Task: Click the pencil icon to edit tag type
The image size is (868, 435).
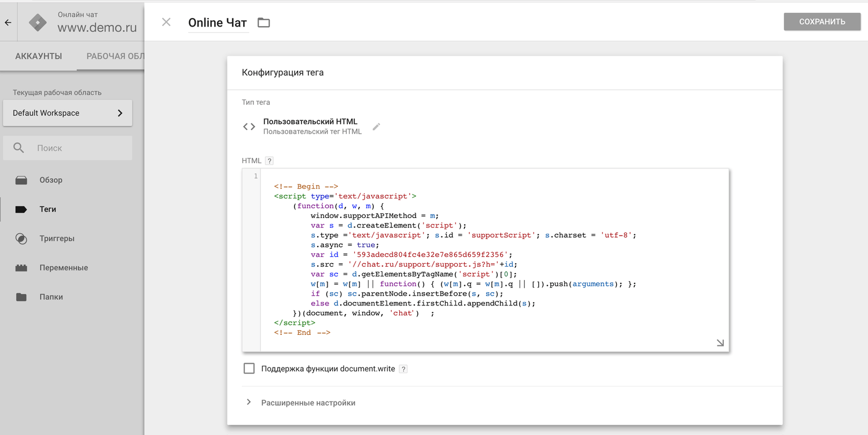Action: tap(376, 126)
